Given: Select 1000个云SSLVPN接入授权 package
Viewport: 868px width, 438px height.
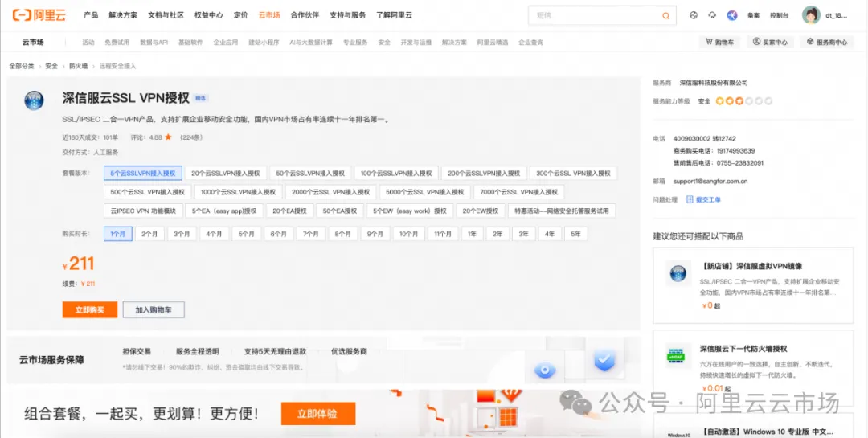Looking at the screenshot, I should point(238,192).
